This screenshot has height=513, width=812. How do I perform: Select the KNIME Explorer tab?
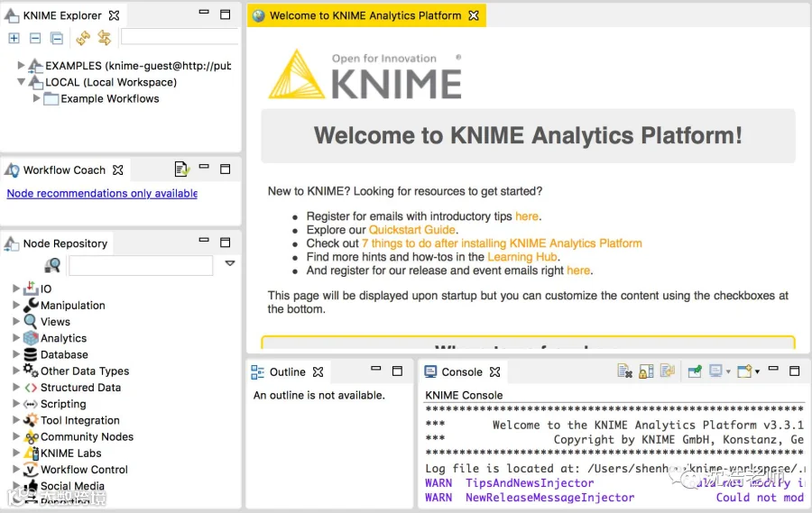62,15
